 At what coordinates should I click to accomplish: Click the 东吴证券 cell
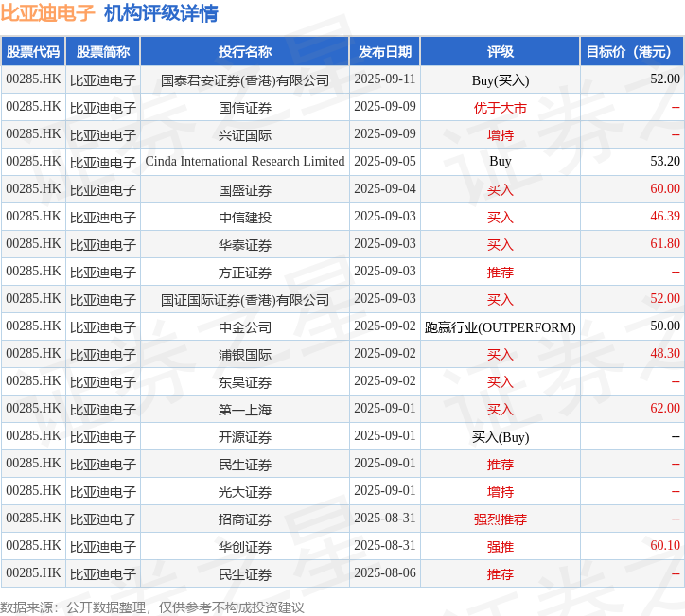click(x=245, y=382)
